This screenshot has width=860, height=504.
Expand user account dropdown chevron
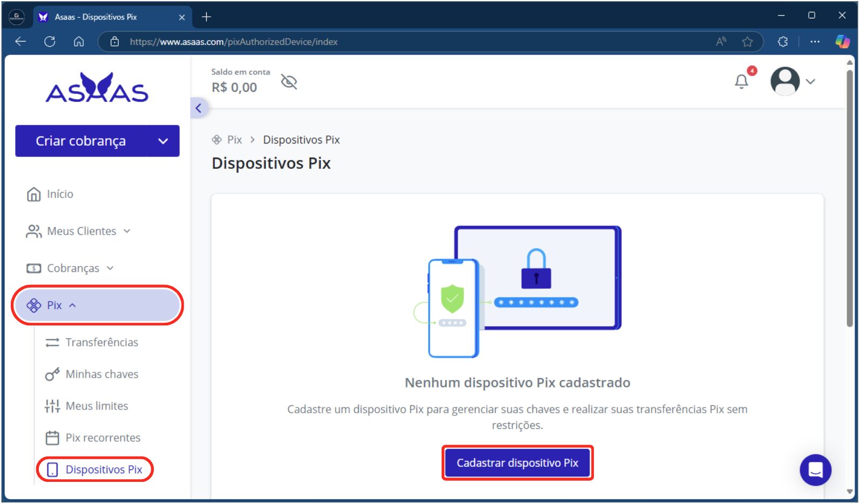tap(810, 81)
